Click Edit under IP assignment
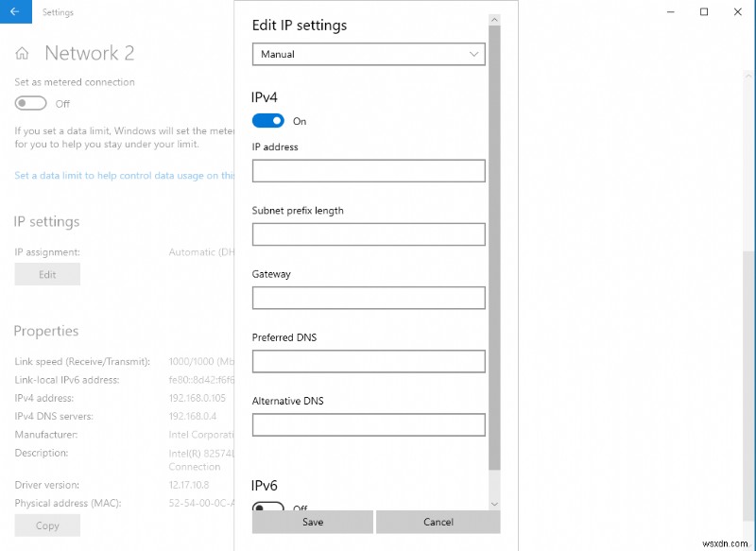 point(46,273)
